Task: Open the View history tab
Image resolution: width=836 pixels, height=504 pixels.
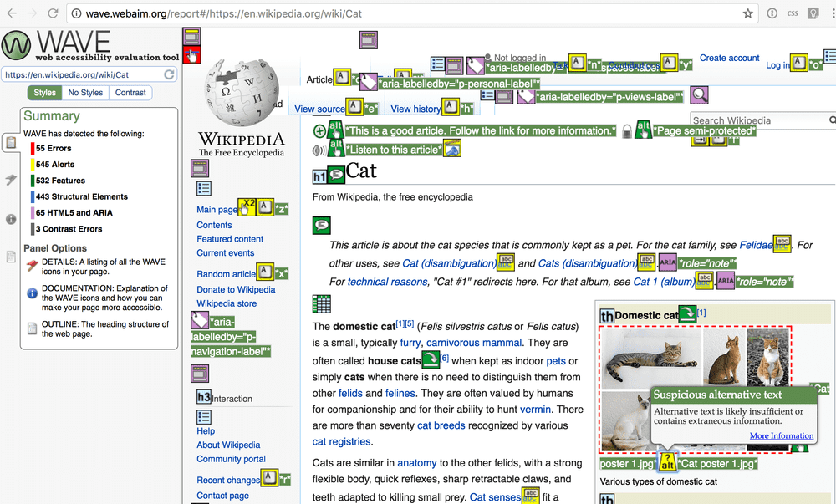Action: coord(415,109)
